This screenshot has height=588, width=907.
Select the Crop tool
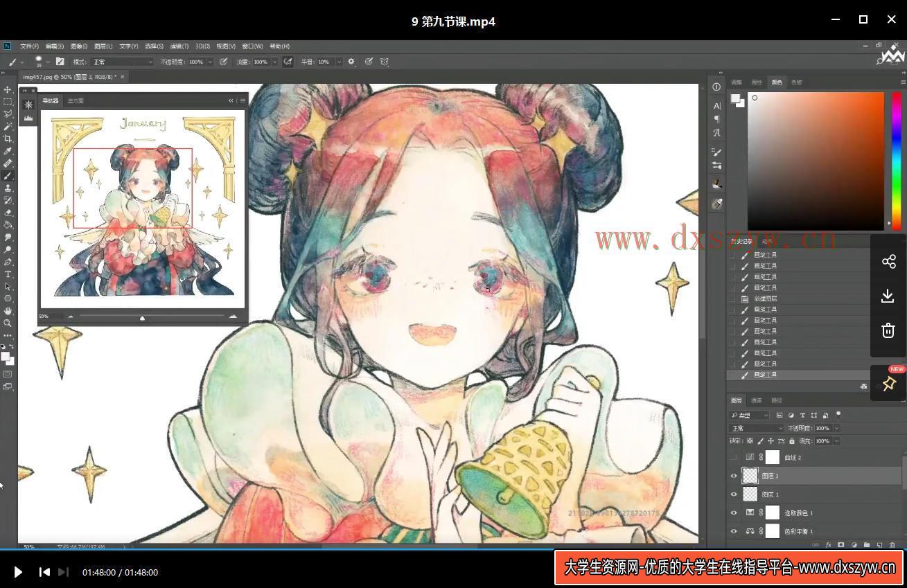(8, 139)
